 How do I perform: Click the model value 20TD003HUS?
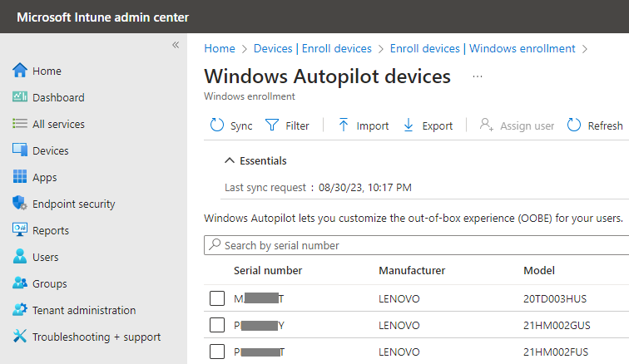point(555,298)
